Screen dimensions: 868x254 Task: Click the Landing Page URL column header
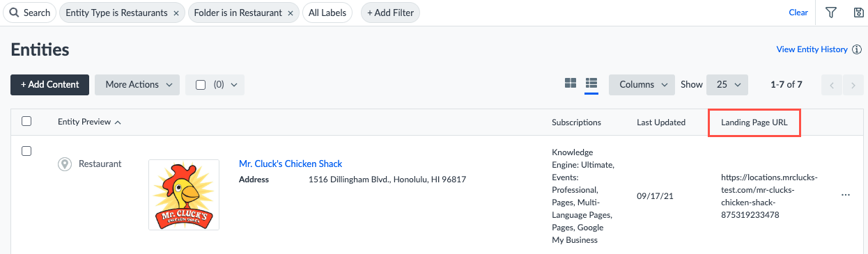click(754, 122)
